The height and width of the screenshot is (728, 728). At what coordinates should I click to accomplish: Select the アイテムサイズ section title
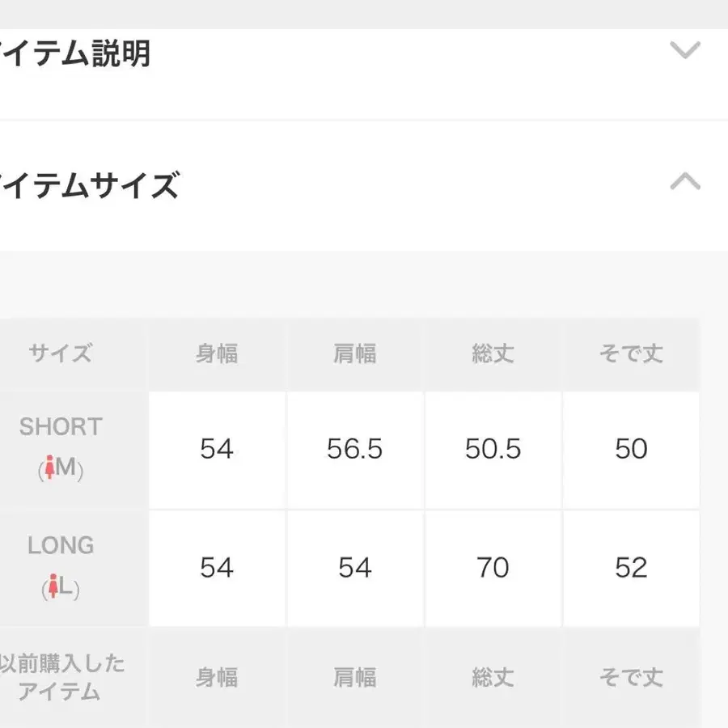[x=89, y=184]
